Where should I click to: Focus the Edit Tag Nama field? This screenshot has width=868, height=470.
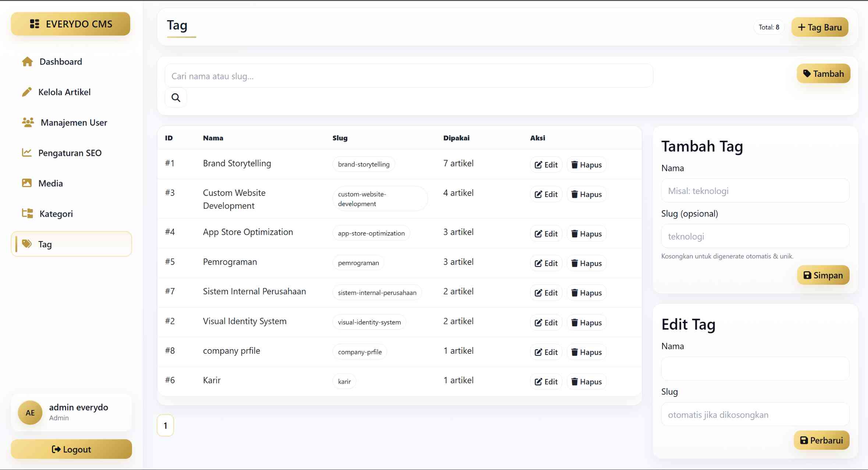(x=755, y=369)
